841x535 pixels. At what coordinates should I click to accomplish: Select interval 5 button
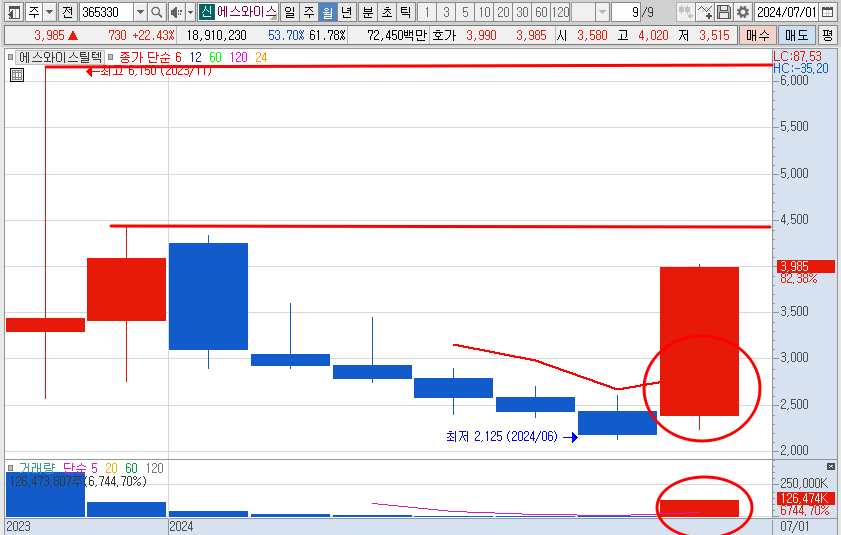coord(466,12)
